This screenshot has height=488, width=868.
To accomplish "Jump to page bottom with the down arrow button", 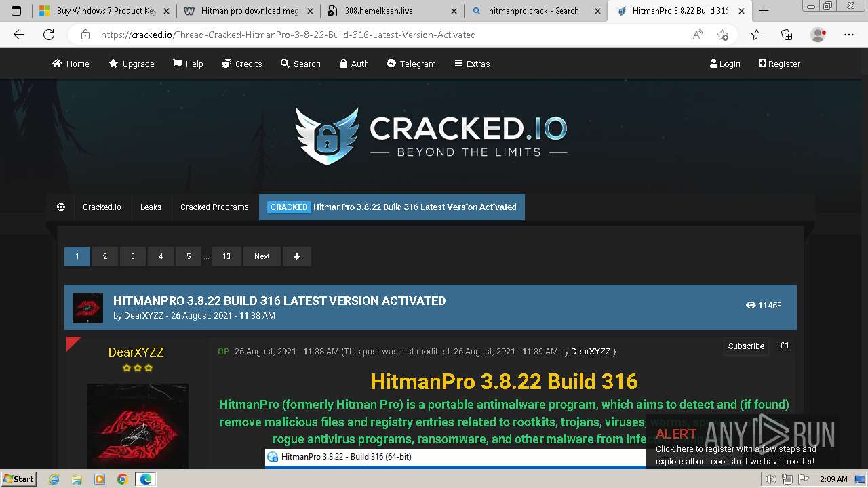I will [x=297, y=256].
